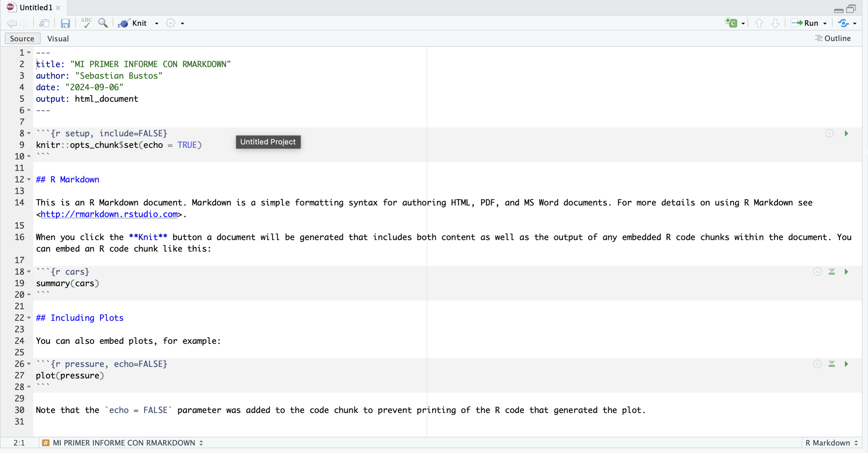This screenshot has height=453, width=868.
Task: Click line number 31 in gutter
Action: [19, 421]
